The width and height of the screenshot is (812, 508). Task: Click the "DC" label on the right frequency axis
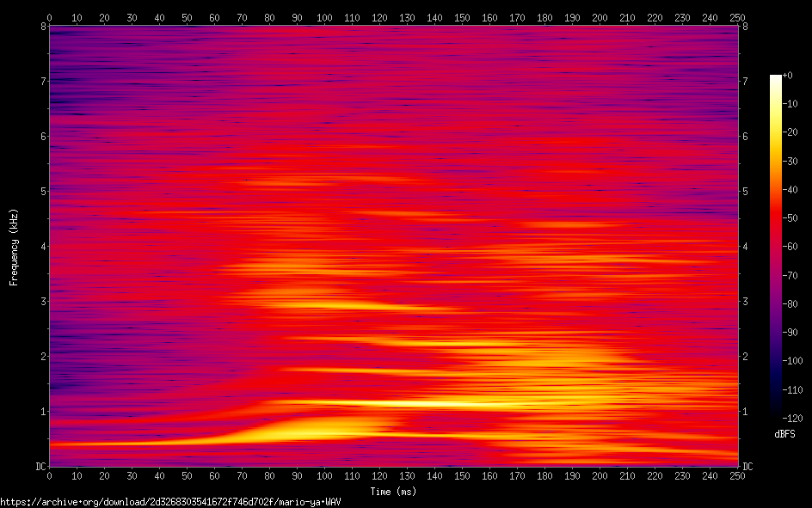point(748,467)
